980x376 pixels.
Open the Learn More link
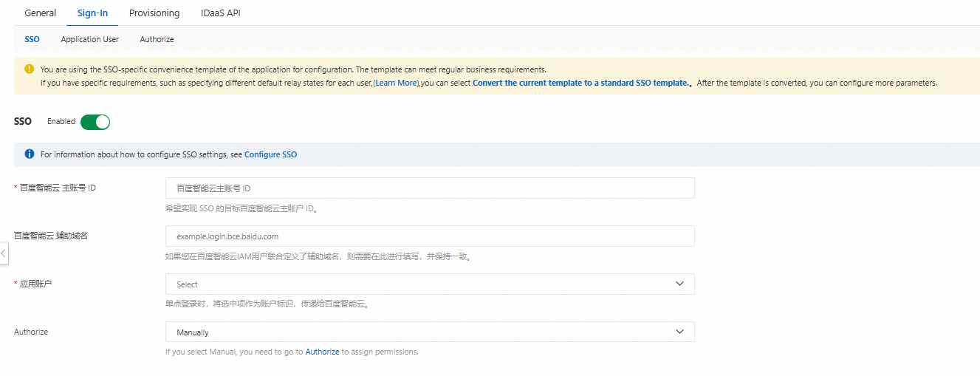397,83
